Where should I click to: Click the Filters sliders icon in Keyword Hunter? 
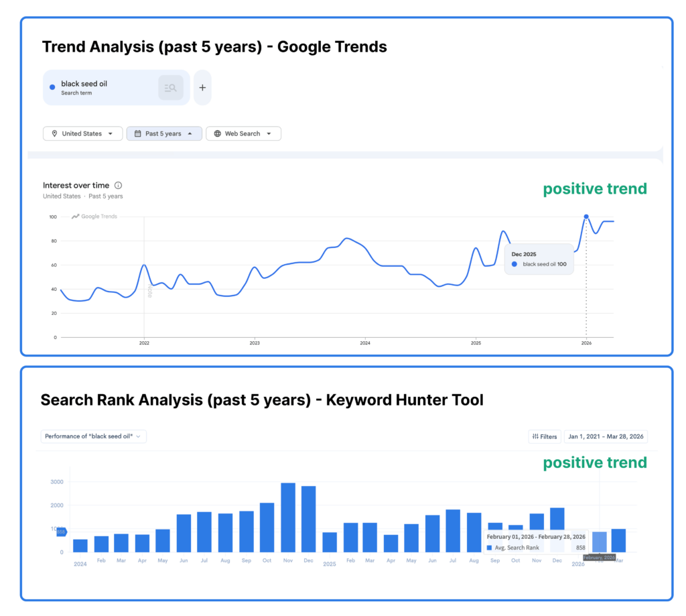coord(535,436)
